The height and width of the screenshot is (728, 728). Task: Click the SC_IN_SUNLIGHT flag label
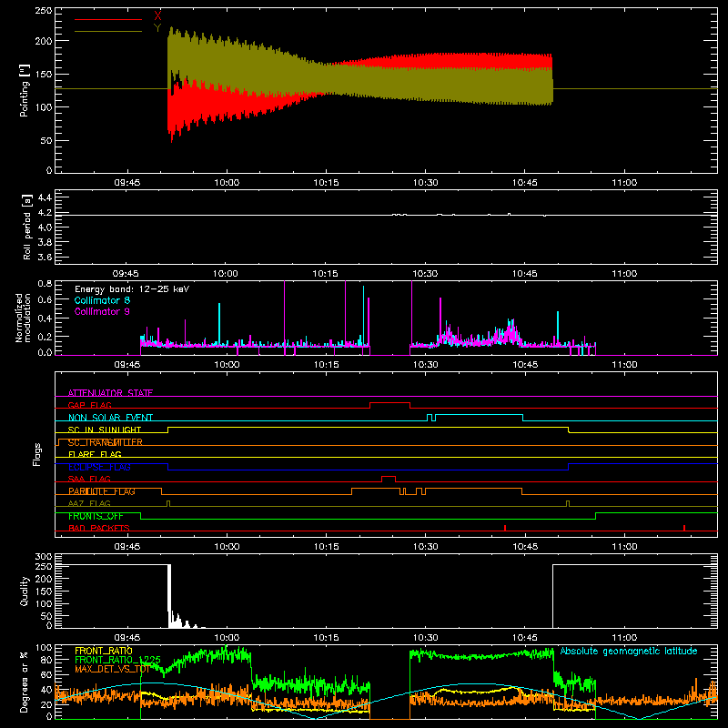tap(105, 430)
